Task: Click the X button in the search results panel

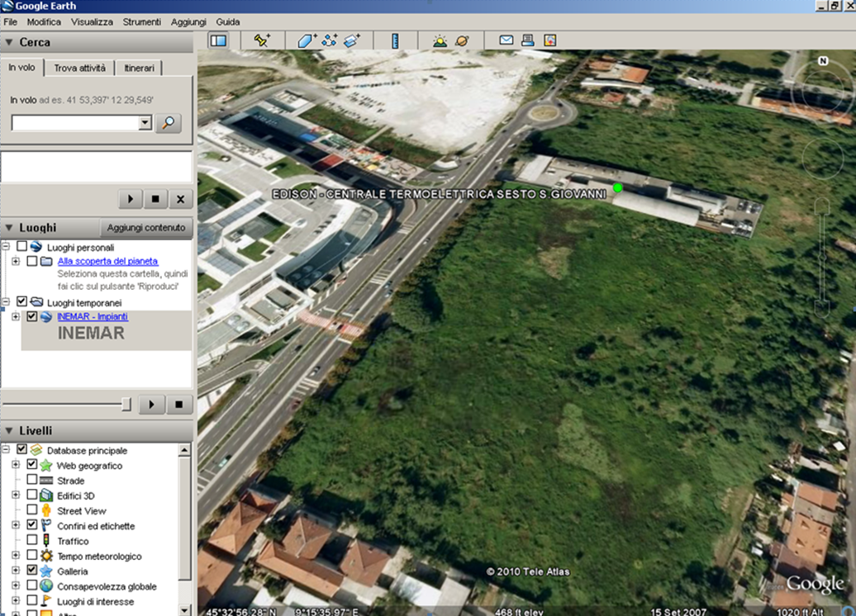Action: tap(180, 199)
